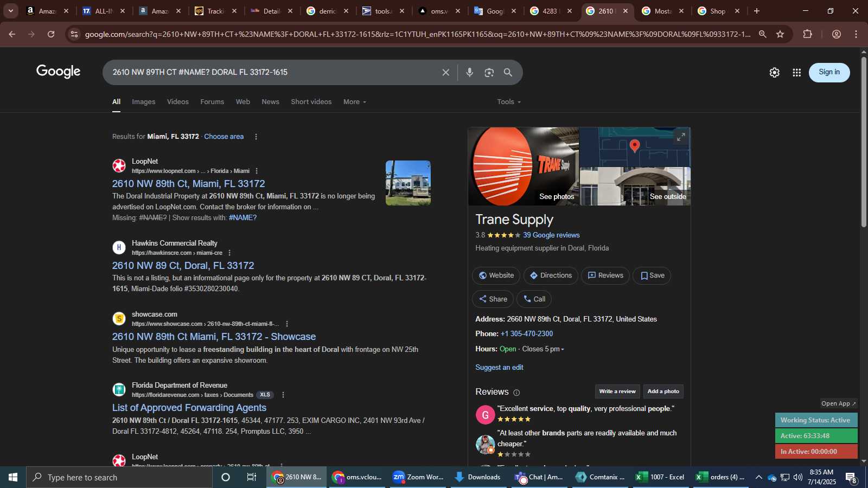Switch to Videos results tab
This screenshot has height=488, width=868.
pyautogui.click(x=178, y=102)
